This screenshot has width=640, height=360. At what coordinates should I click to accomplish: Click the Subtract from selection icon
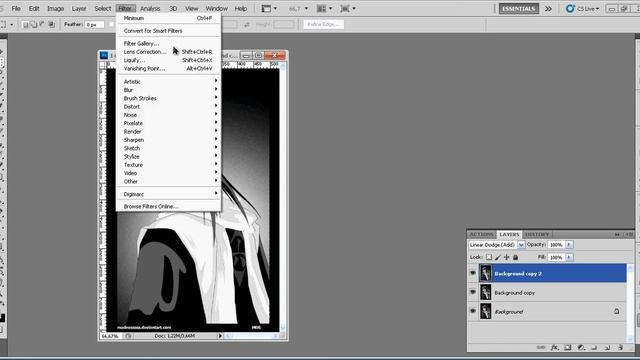(42, 24)
